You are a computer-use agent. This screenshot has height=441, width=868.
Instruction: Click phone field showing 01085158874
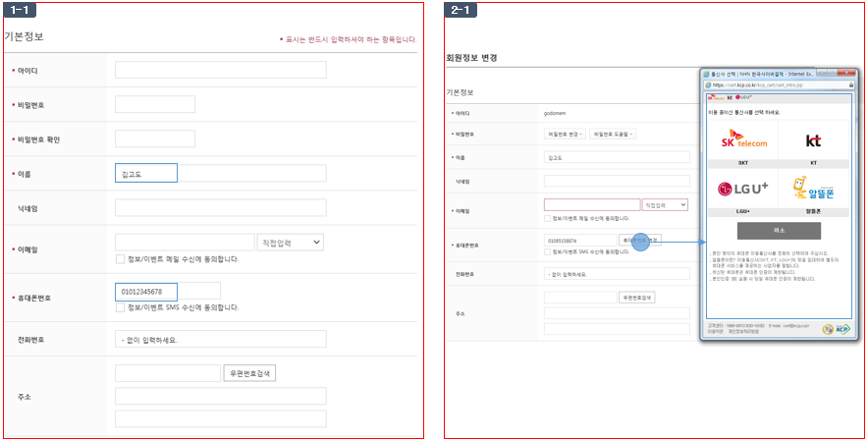580,241
